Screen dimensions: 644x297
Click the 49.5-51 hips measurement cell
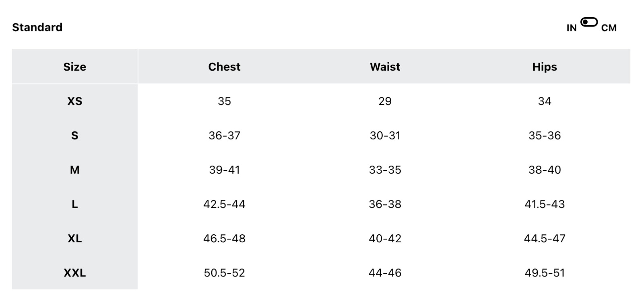545,273
